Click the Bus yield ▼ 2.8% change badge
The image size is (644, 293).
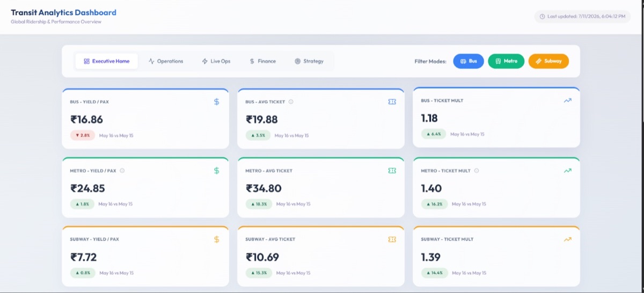(82, 135)
